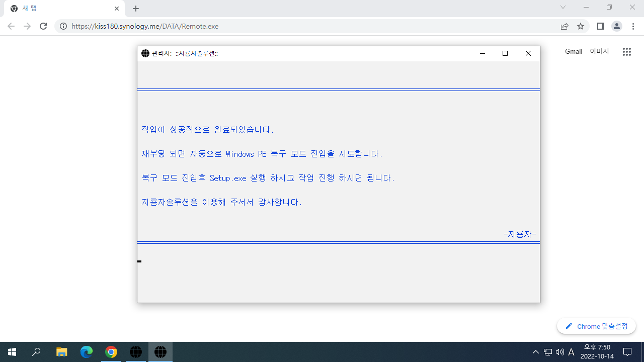Open the Windows Start menu
This screenshot has height=362, width=644.
12,352
